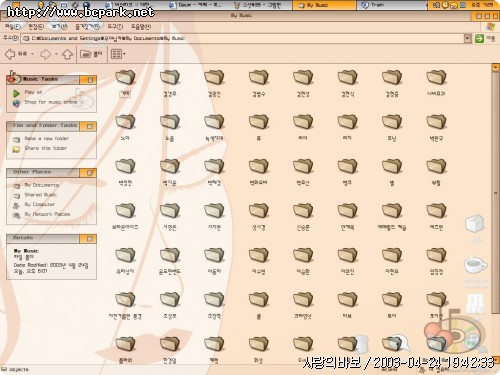The width and height of the screenshot is (500, 375).
Task: Switch to the Daum taskbar window
Action: click(196, 5)
